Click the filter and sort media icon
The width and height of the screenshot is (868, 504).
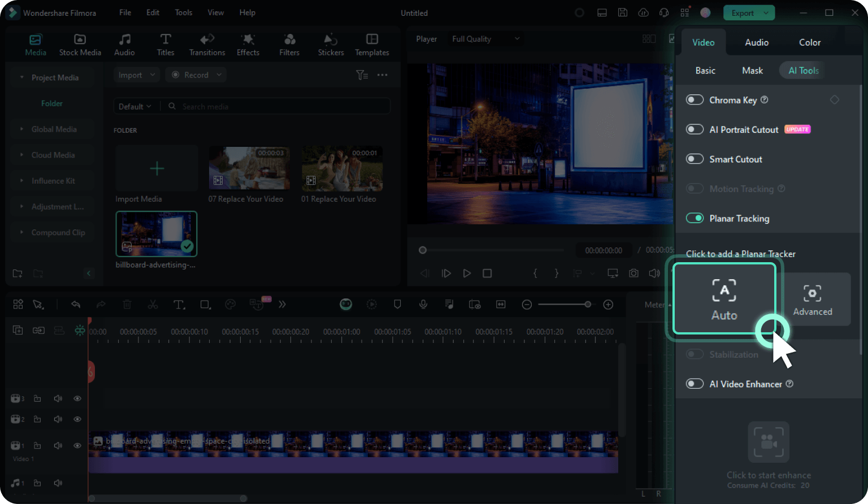(x=362, y=75)
